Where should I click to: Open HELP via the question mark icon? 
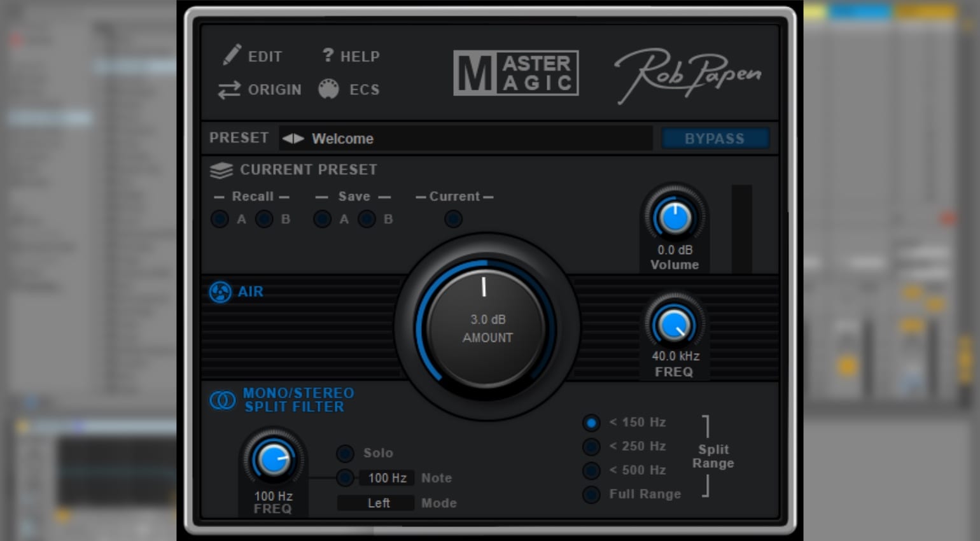[x=328, y=55]
